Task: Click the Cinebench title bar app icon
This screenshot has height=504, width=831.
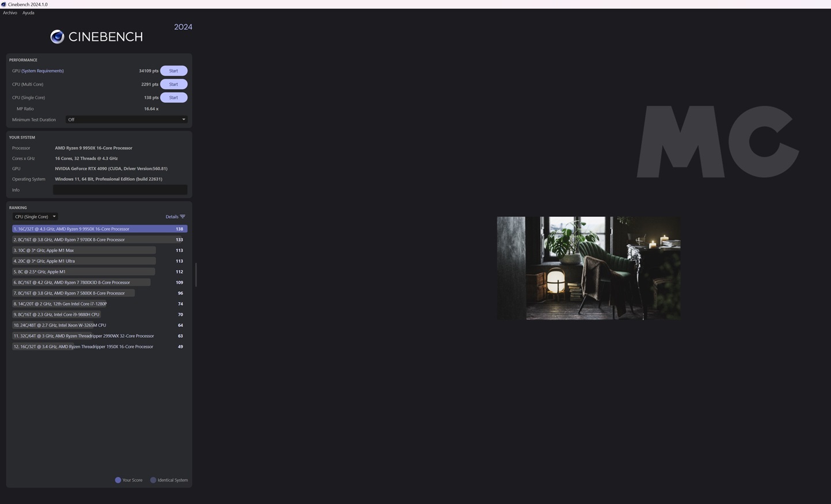Action: pos(3,4)
